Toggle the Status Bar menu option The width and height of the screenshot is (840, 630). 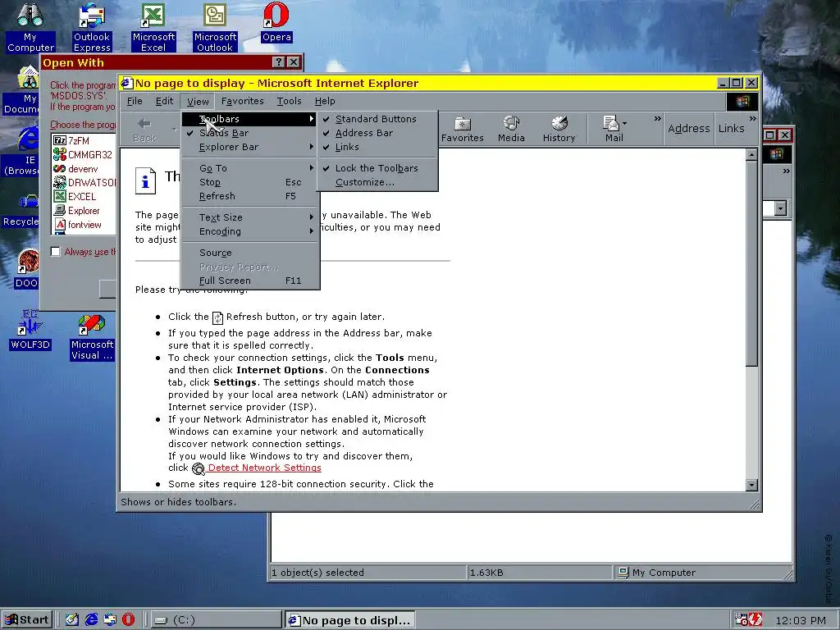tap(250, 133)
